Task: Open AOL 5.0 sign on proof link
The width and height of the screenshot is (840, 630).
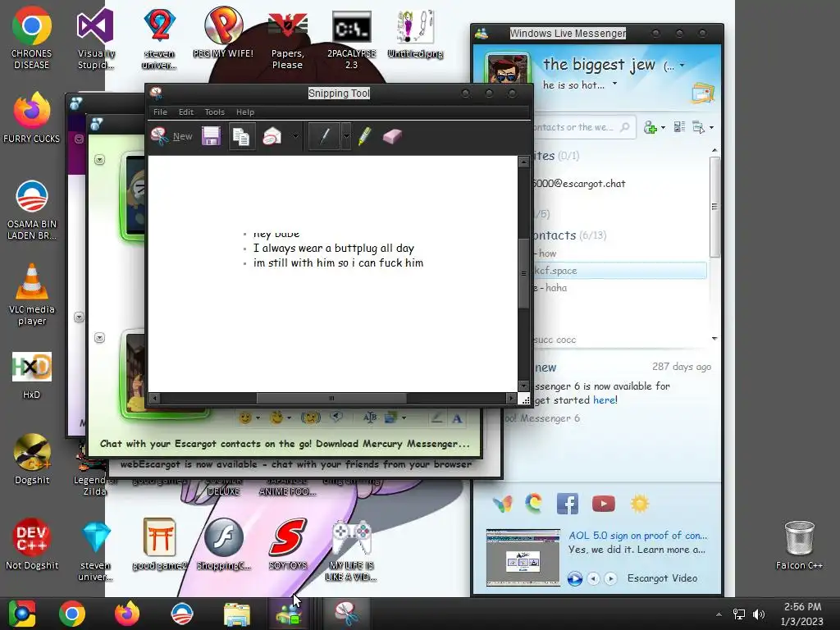Action: click(x=637, y=535)
